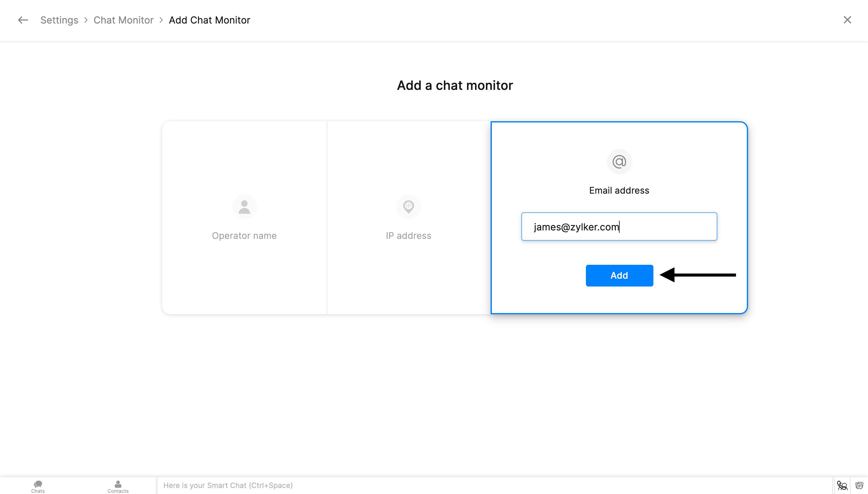This screenshot has height=494, width=868.
Task: Select the IP address label
Action: tap(408, 236)
